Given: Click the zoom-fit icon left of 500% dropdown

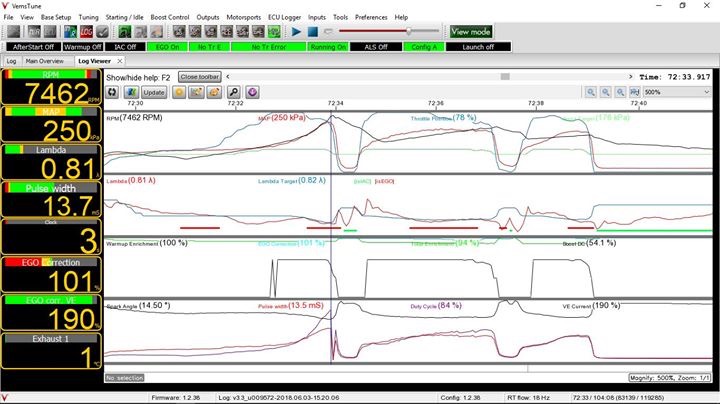Looking at the screenshot, I should tap(635, 92).
